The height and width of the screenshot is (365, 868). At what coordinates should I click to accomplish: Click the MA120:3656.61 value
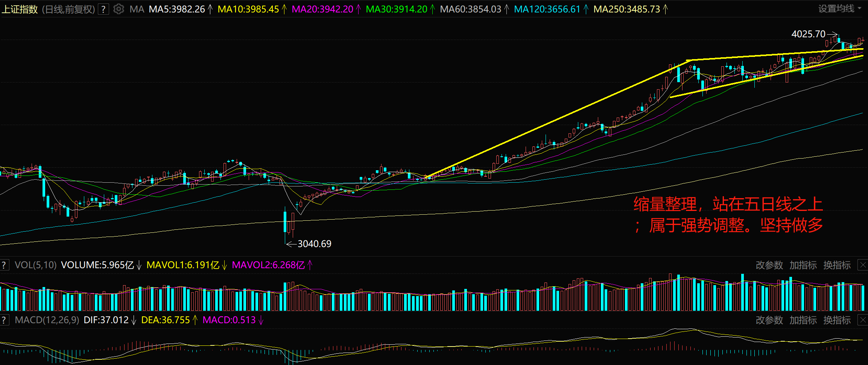coord(547,9)
